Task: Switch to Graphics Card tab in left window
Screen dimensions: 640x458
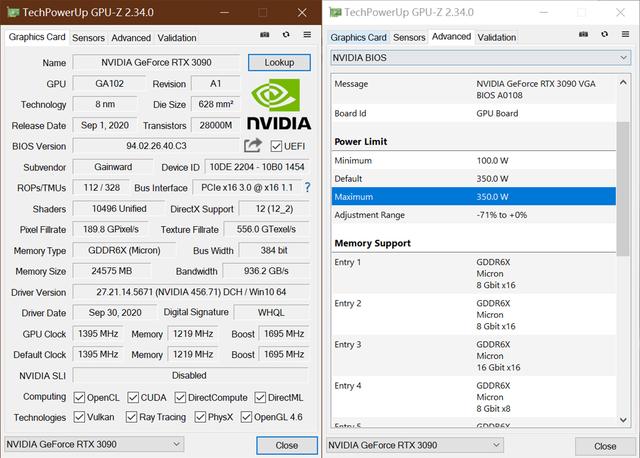Action: tap(37, 37)
